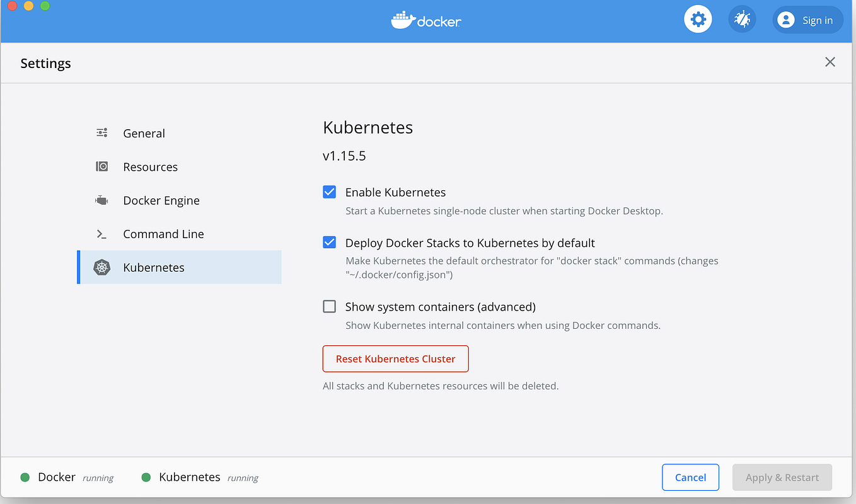Toggle Deploy Docker Stacks to Kubernetes checkbox
The height and width of the screenshot is (504, 856).
[329, 243]
